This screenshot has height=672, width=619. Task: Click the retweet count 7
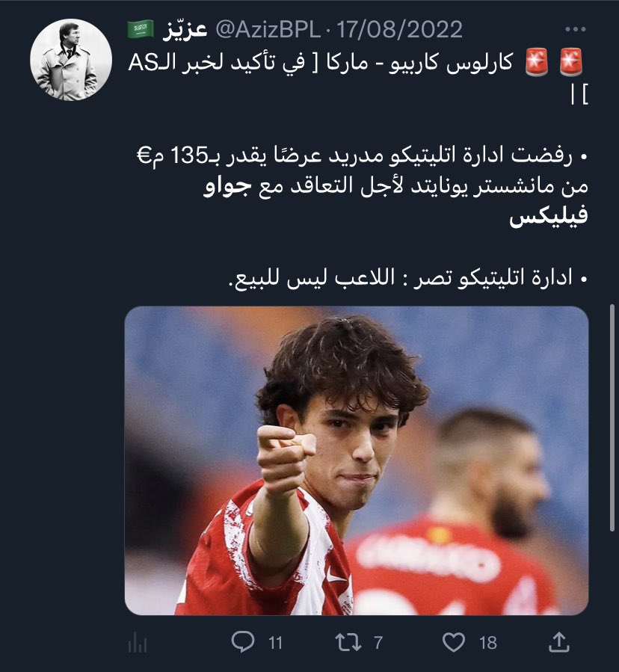pos(378,643)
